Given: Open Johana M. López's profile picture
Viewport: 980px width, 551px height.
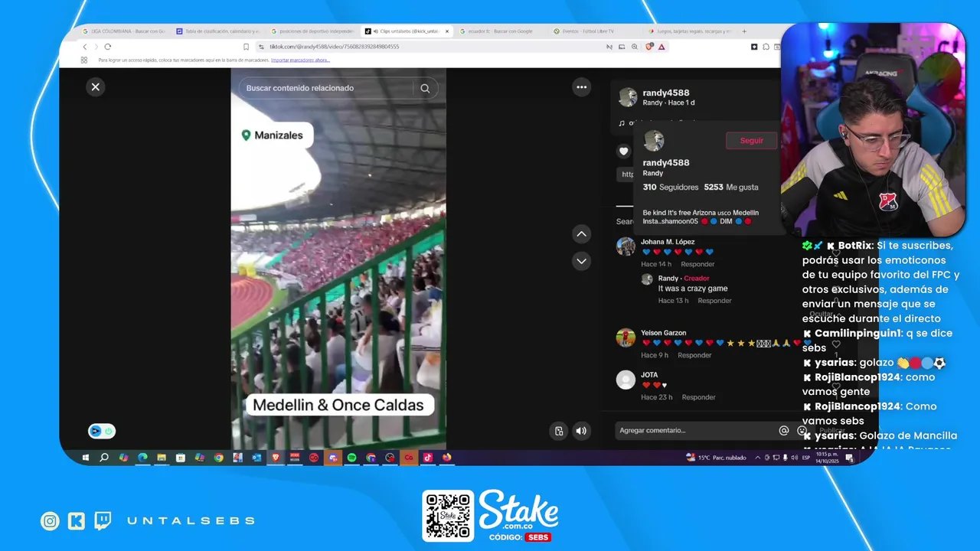Looking at the screenshot, I should point(626,246).
